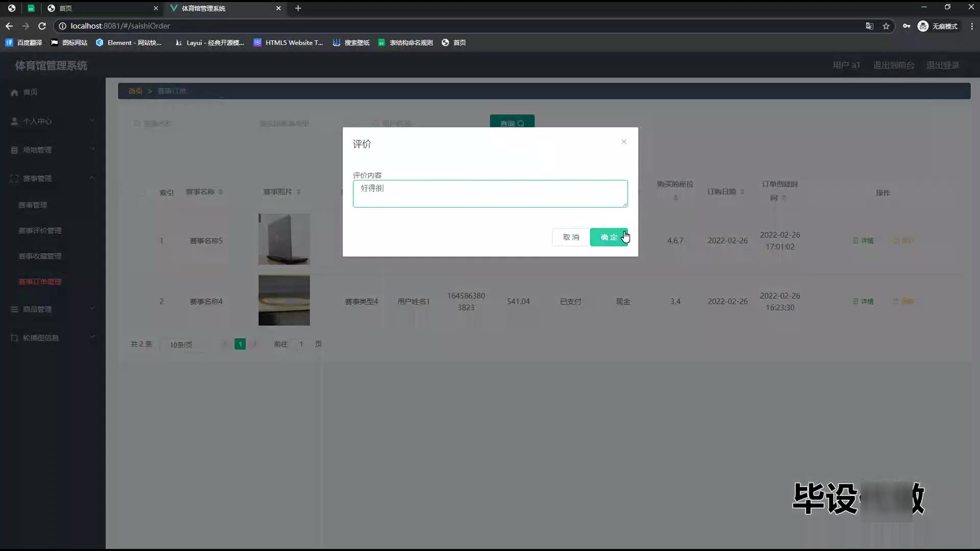Sort by 购买的座位 column arrows

(x=676, y=197)
